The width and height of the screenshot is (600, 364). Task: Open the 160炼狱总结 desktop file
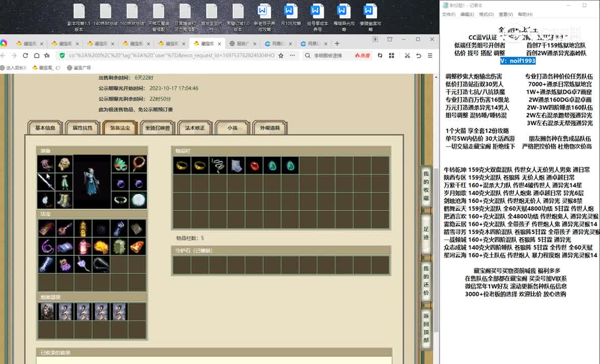[132, 16]
